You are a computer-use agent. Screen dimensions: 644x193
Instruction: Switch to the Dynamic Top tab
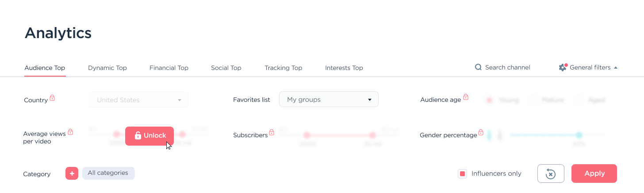[x=107, y=68]
